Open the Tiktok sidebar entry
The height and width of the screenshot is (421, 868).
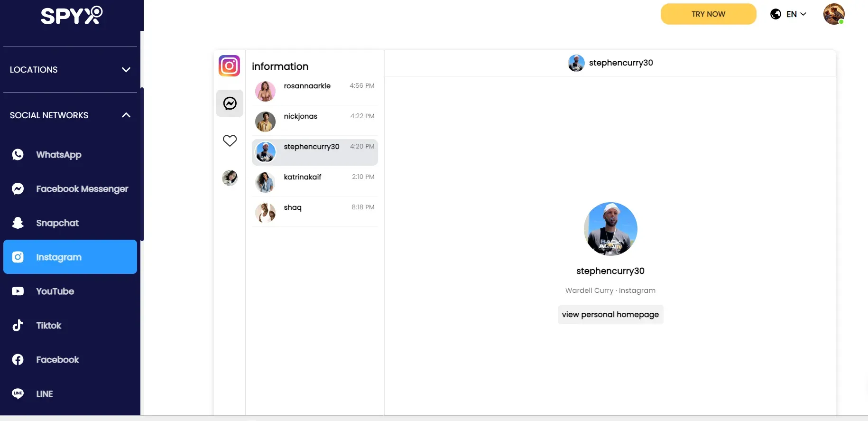tap(70, 326)
